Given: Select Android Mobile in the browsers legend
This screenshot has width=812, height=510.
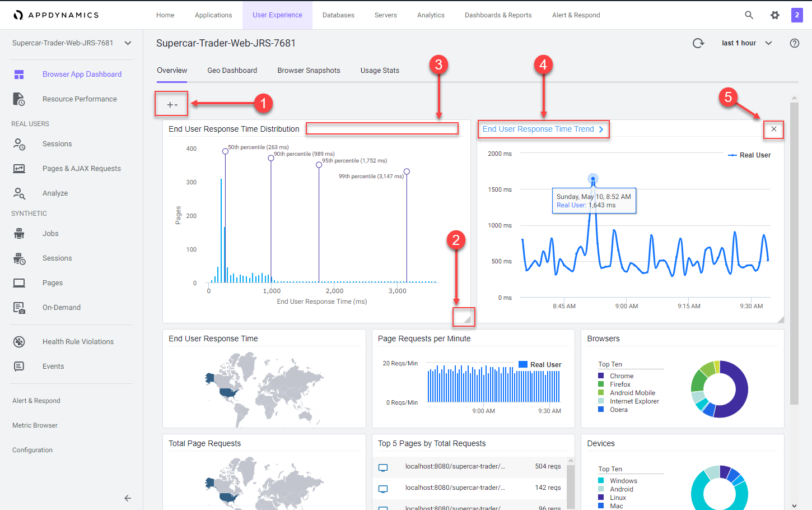Looking at the screenshot, I should coord(632,393).
